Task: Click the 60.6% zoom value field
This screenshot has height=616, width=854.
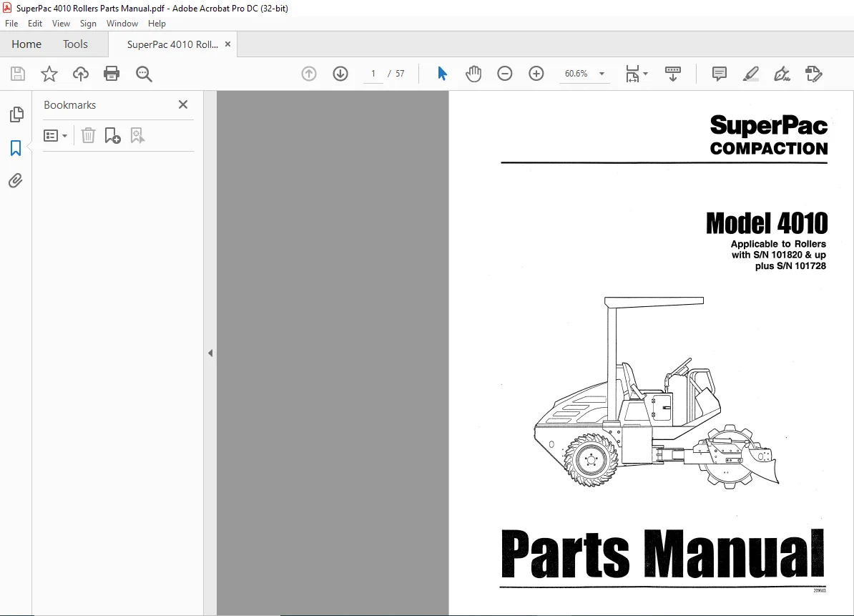Action: point(576,74)
